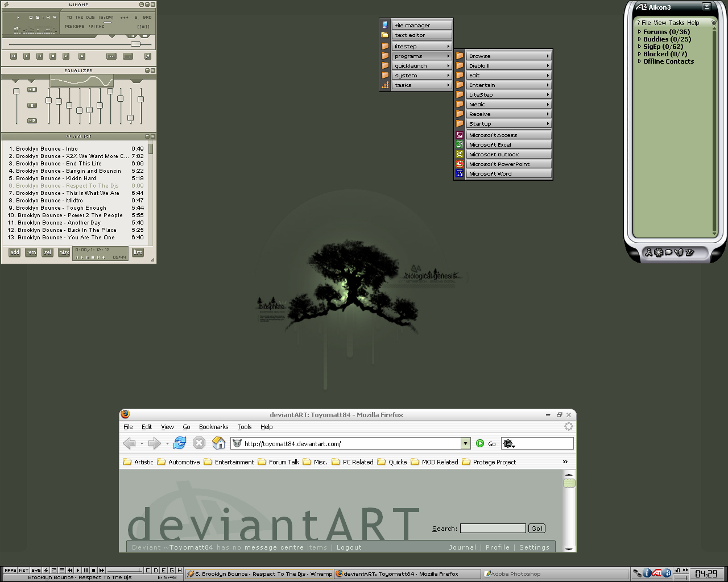The width and height of the screenshot is (728, 582).
Task: Click the Firefox Stop button
Action: [199, 443]
